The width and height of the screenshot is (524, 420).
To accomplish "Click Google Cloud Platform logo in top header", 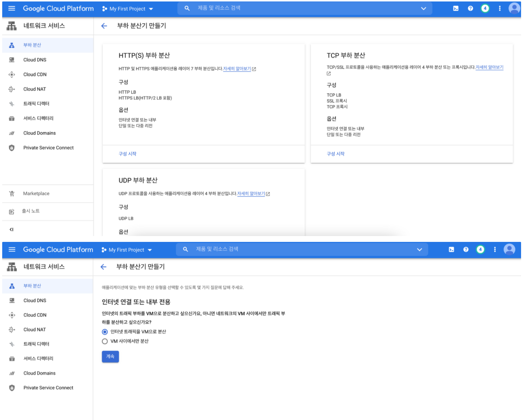I will [58, 8].
